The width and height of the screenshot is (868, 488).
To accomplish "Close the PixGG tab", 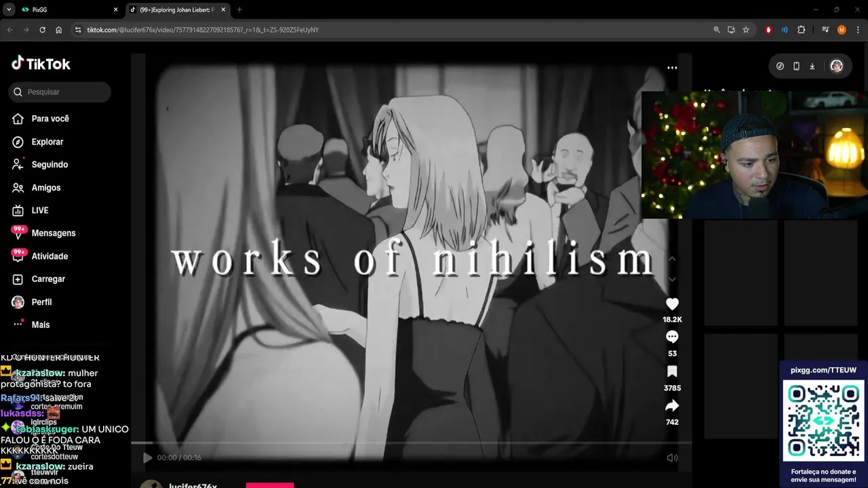I will pos(115,9).
